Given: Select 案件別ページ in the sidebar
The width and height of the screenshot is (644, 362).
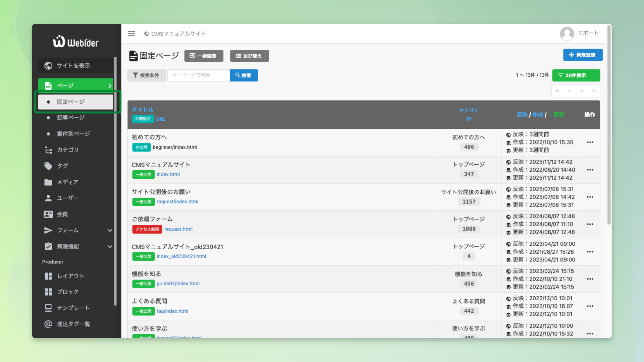Looking at the screenshot, I should (73, 134).
